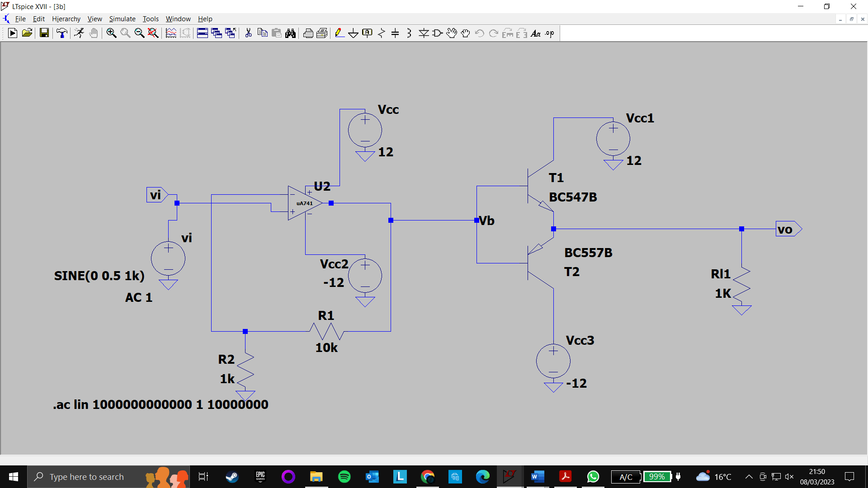This screenshot has width=868, height=488.
Task: Select the Draw Wire pencil tool
Action: [x=339, y=33]
